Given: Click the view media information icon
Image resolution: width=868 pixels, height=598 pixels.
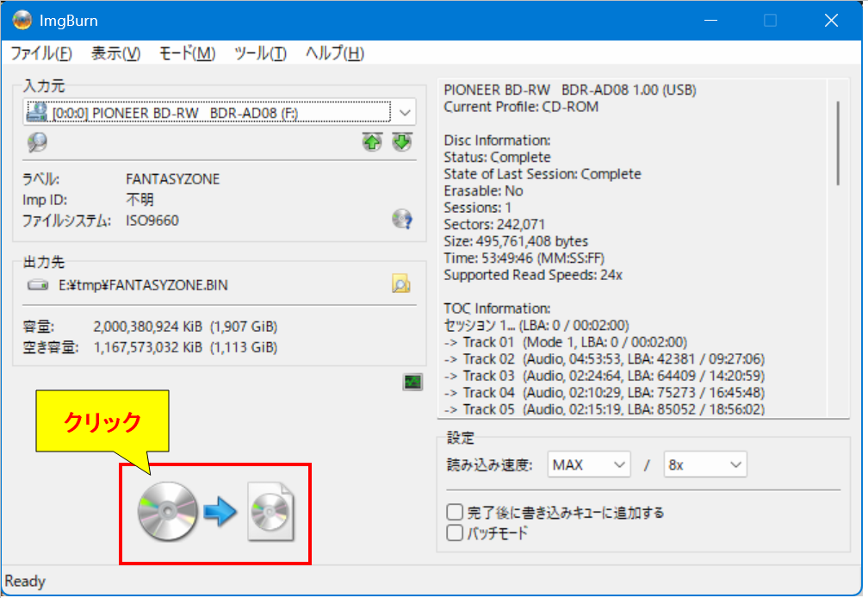Looking at the screenshot, I should click(37, 142).
